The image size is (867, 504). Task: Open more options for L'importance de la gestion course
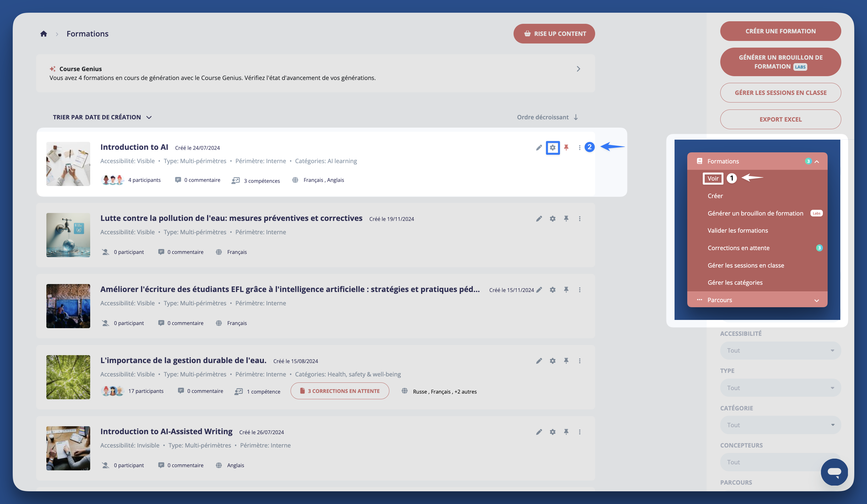580,361
